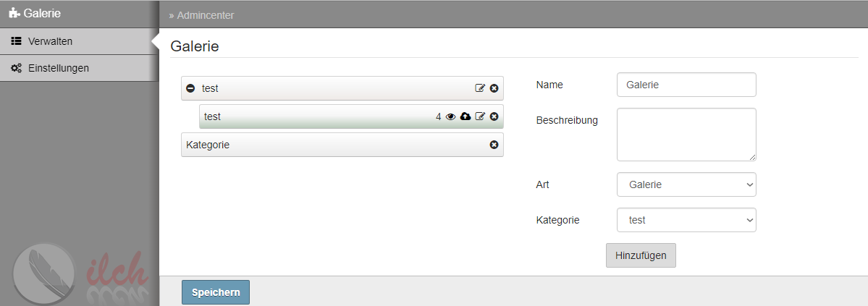Image resolution: width=868 pixels, height=306 pixels.
Task: Remove the Kategorie row
Action: tap(494, 145)
